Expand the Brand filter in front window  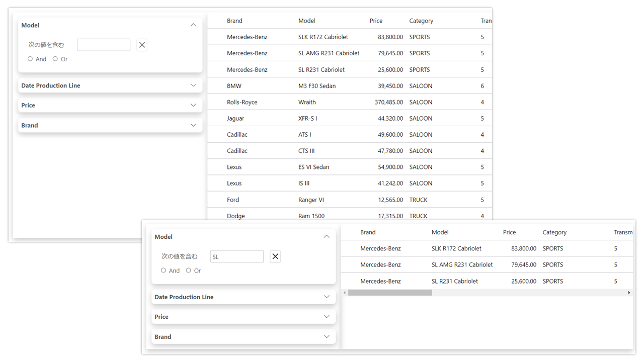coord(327,337)
